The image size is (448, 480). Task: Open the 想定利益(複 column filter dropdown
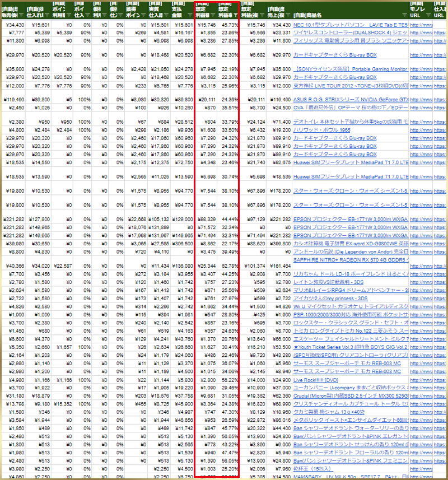(x=262, y=15)
